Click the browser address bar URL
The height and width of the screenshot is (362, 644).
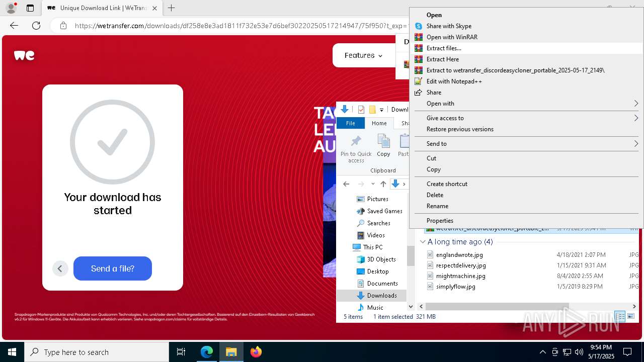click(240, 26)
